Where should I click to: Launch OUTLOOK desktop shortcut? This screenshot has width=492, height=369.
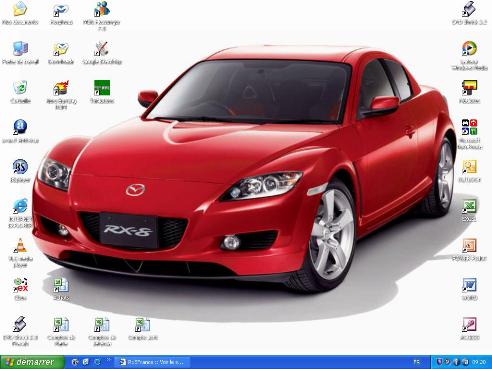click(469, 167)
